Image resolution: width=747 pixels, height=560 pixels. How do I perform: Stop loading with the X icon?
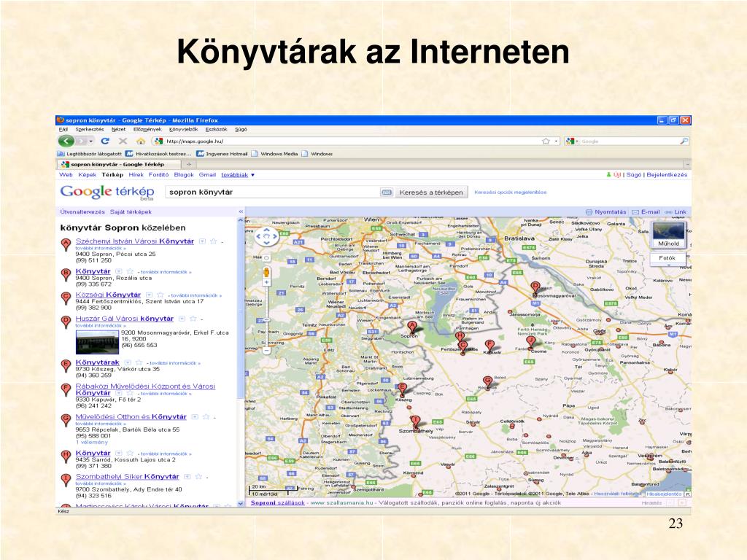click(x=123, y=141)
